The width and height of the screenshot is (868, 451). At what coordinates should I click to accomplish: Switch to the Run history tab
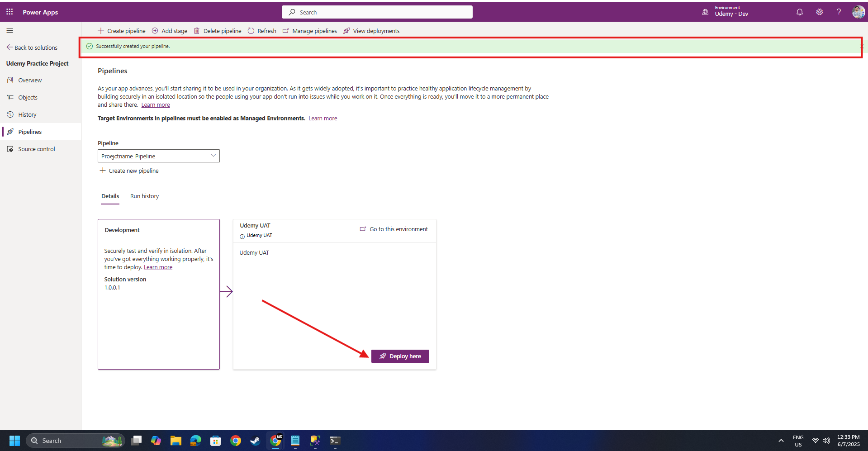coord(144,196)
